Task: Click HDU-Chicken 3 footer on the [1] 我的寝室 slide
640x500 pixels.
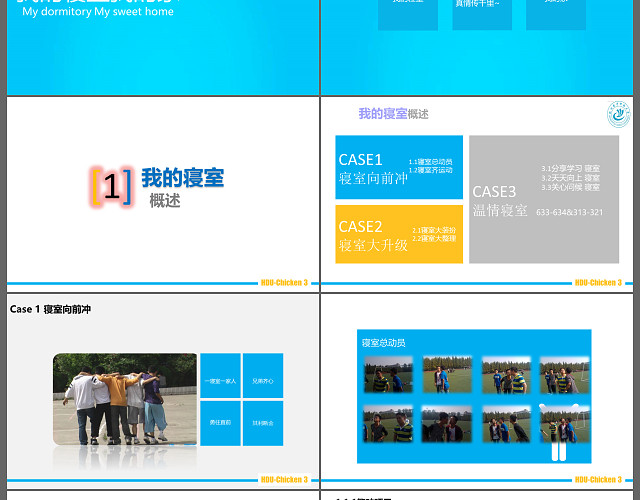Action: pyautogui.click(x=284, y=282)
